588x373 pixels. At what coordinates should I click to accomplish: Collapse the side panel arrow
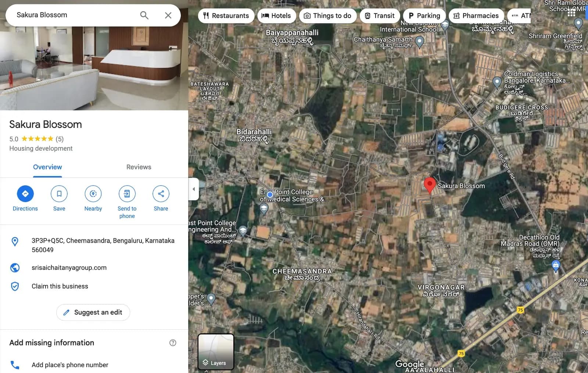[194, 189]
